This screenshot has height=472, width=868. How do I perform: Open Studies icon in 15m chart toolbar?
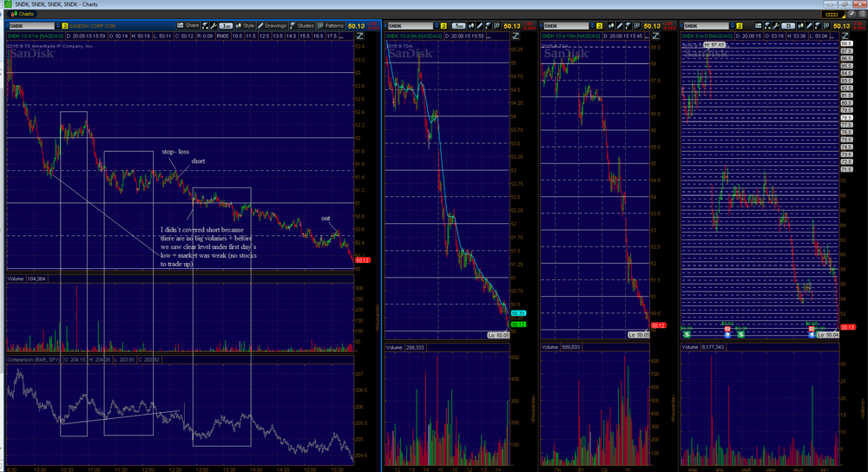tap(628, 26)
